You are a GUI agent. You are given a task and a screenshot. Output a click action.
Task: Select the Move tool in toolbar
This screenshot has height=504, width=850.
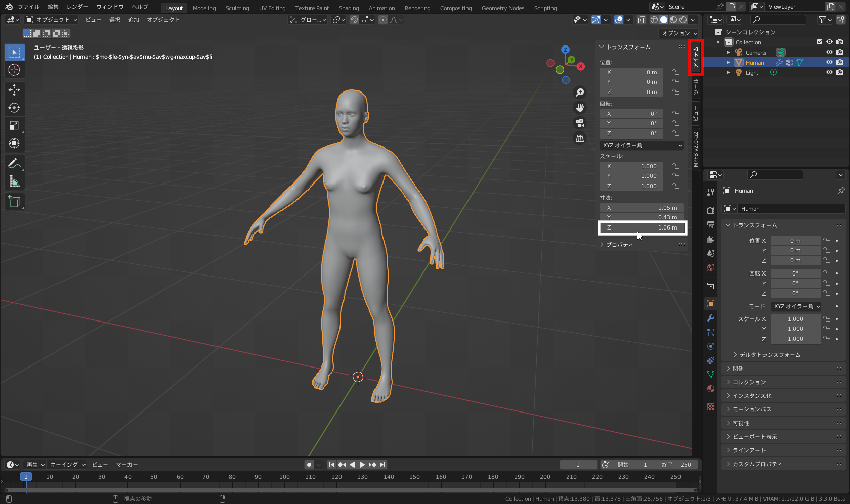pos(14,90)
